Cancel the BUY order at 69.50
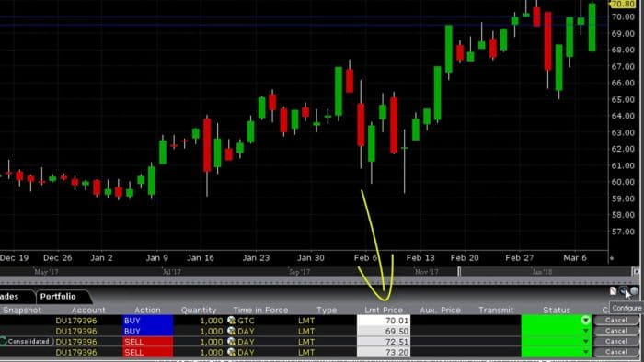644x362 pixels. [616, 331]
